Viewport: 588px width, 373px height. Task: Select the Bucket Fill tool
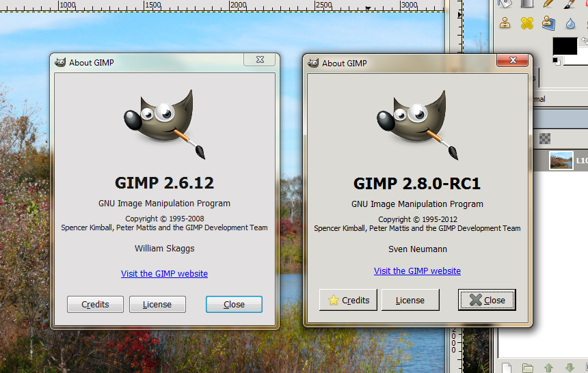[x=505, y=3]
